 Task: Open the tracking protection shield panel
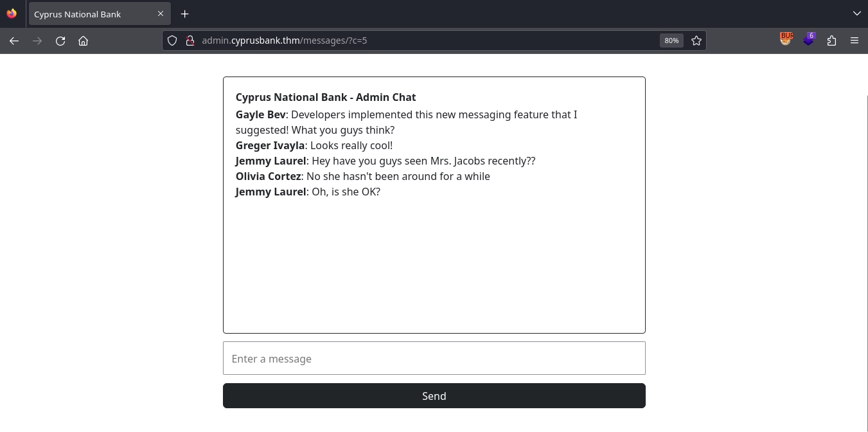172,40
